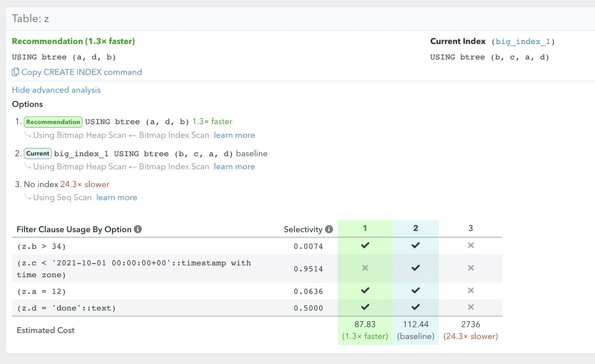Image resolution: width=595 pixels, height=364 pixels.
Task: Click the X icon for (z.b > 34) under option 3
Action: tap(470, 245)
